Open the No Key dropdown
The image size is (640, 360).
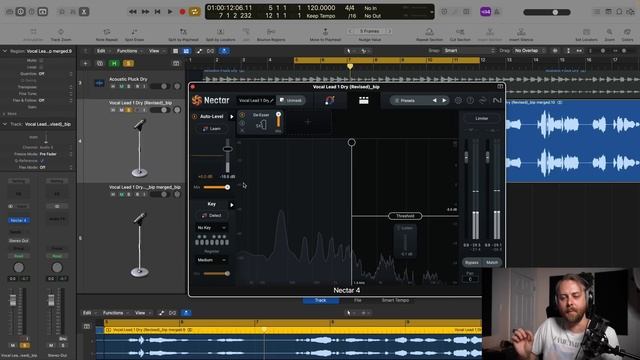click(x=211, y=228)
